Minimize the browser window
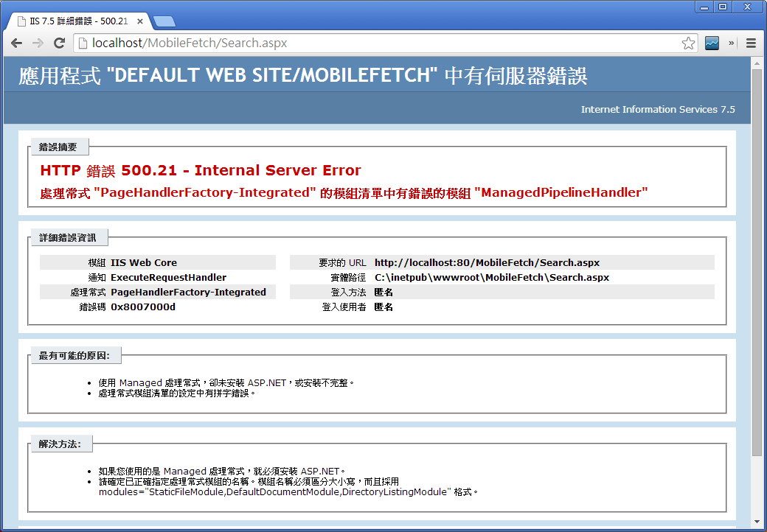 coord(706,6)
